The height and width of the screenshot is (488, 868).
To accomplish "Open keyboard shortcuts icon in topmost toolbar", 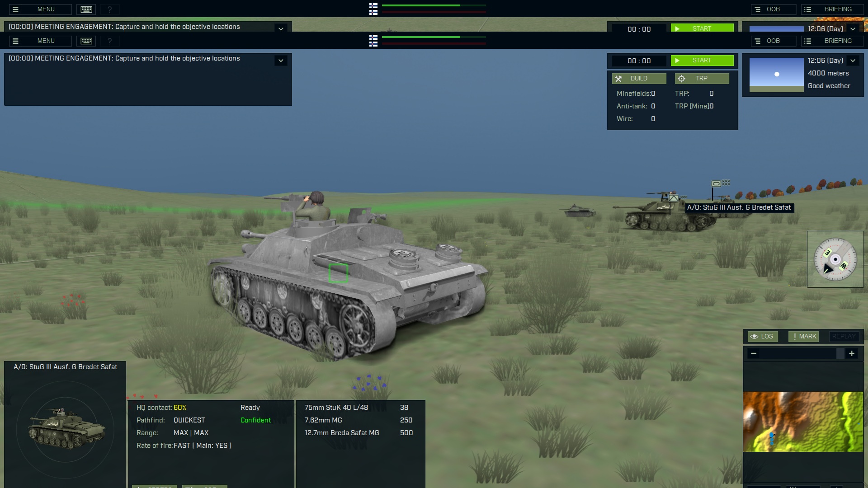I will coord(86,9).
